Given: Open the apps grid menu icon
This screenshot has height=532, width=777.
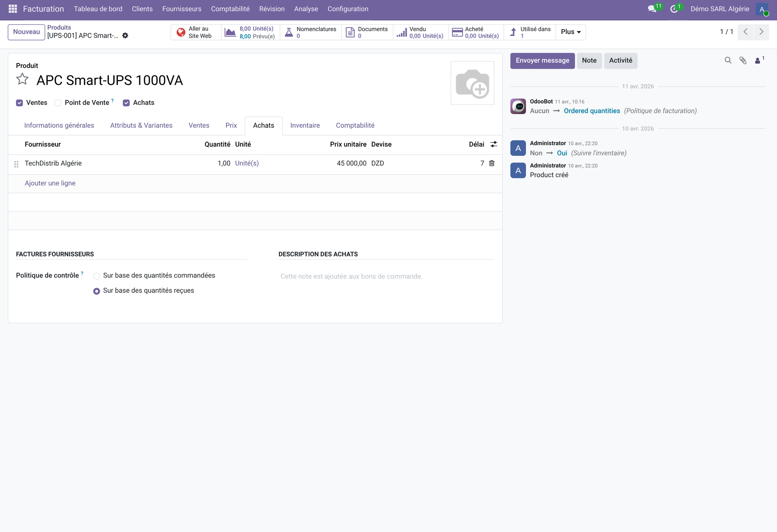Looking at the screenshot, I should click(13, 9).
